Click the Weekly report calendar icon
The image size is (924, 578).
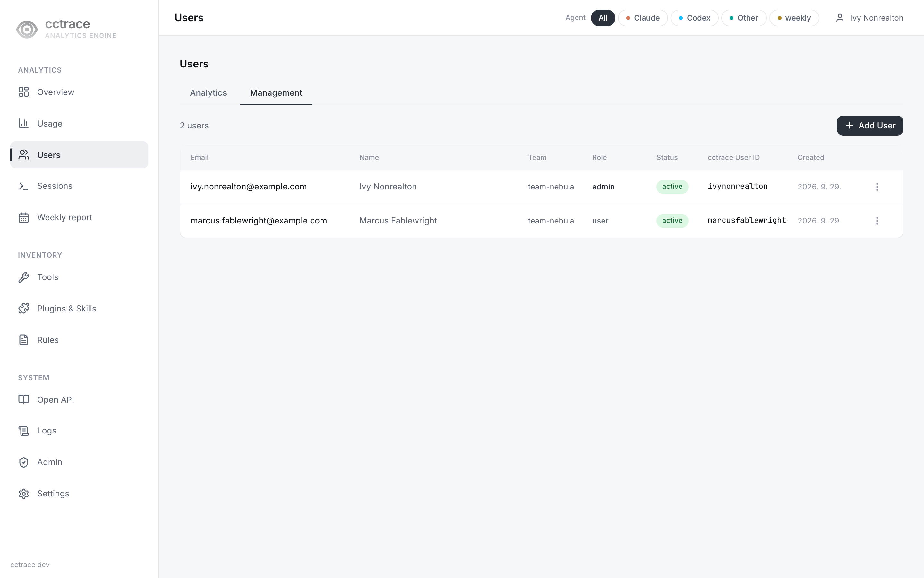point(24,217)
